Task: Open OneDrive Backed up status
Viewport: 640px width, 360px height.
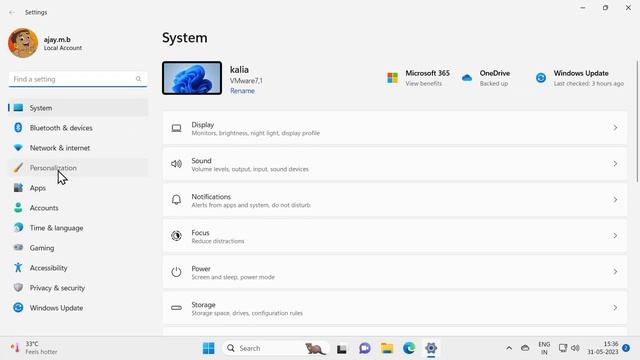Action: pos(494,83)
